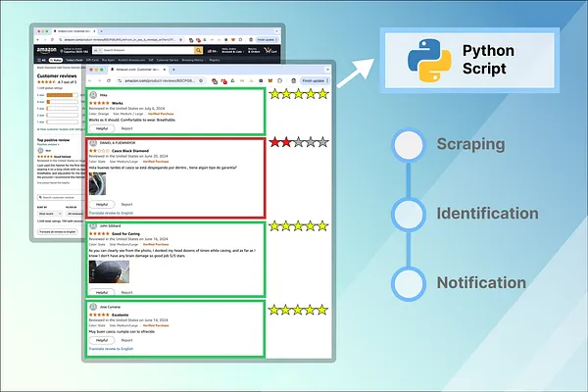Focus the Search customer reviews field
588x392 pixels.
[61, 197]
